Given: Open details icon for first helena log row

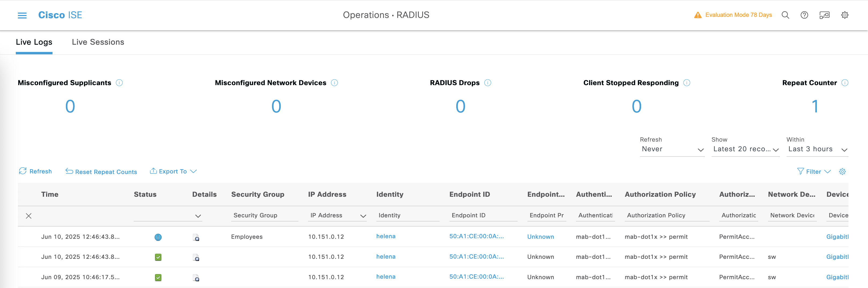Looking at the screenshot, I should [x=196, y=237].
